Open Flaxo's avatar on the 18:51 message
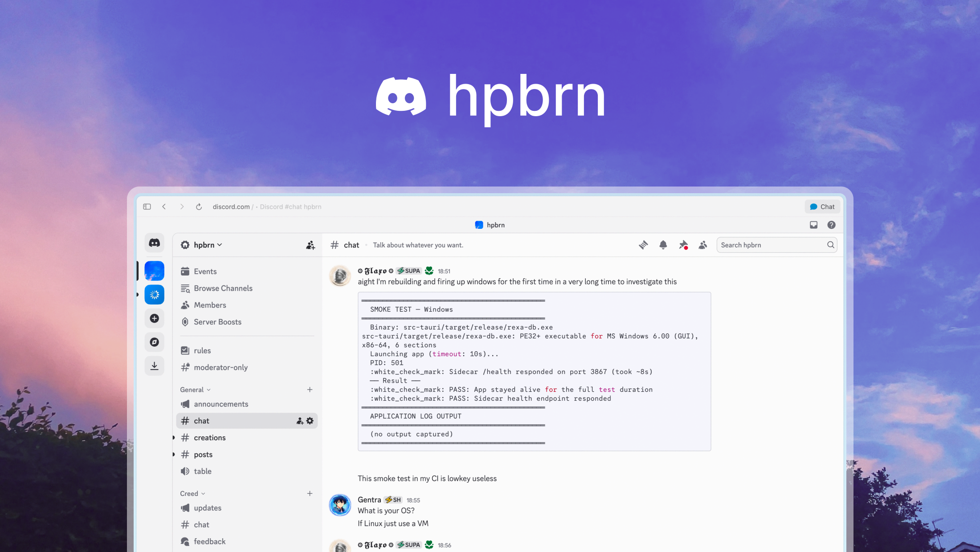Viewport: 980px width, 552px height. coord(340,276)
